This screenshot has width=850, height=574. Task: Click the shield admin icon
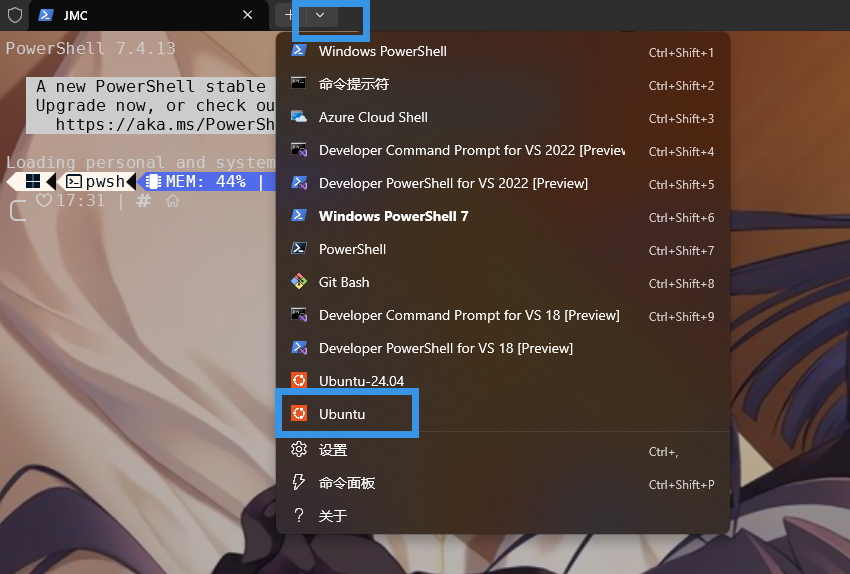tap(15, 15)
